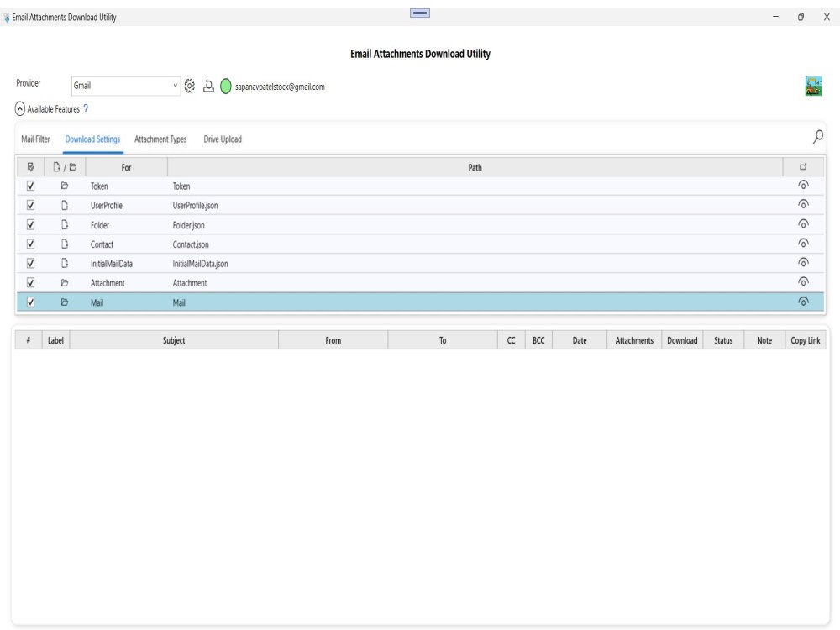
Task: Click the Label column header
Action: [55, 340]
